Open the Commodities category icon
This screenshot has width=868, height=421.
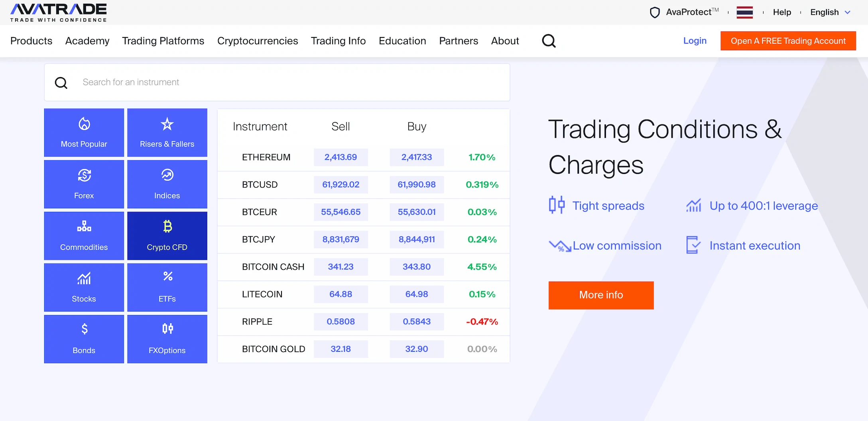(84, 227)
